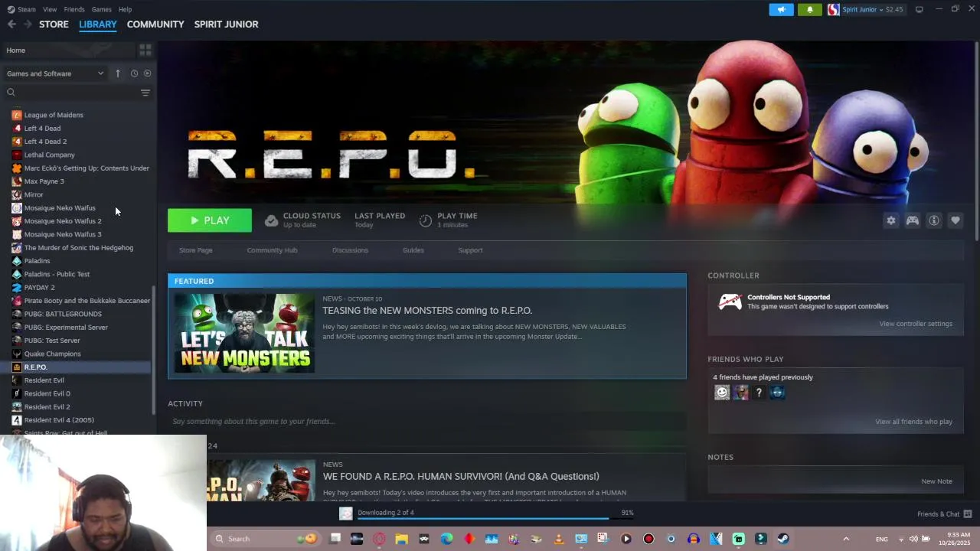Open Microsoft Edge from taskbar

click(x=446, y=539)
